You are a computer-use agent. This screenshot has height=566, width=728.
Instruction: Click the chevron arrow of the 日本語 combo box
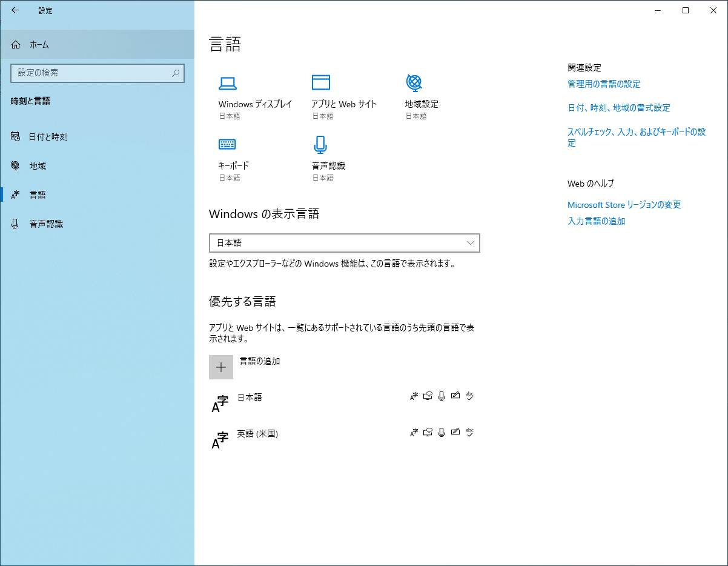(x=471, y=243)
